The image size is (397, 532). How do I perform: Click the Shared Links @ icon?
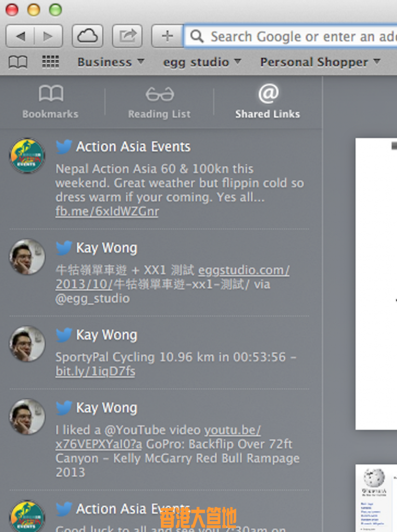(268, 94)
